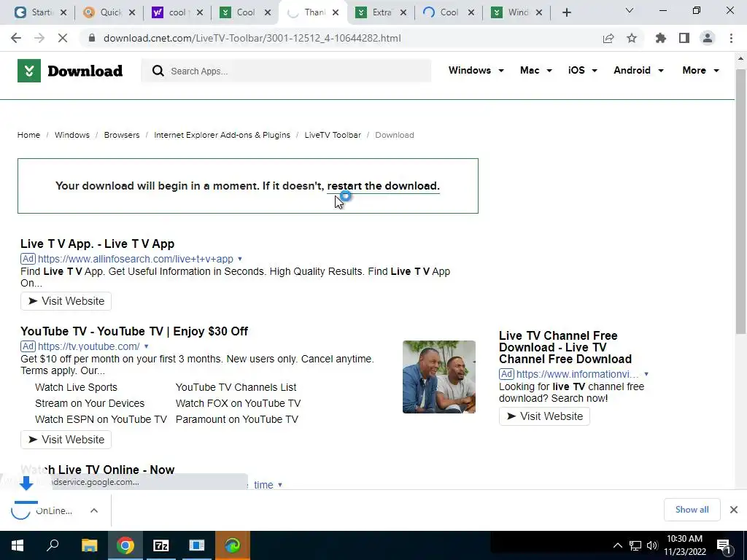Viewport: 747px width, 560px height.
Task: Click the search magnifier icon in Search Apps
Action: pyautogui.click(x=158, y=71)
